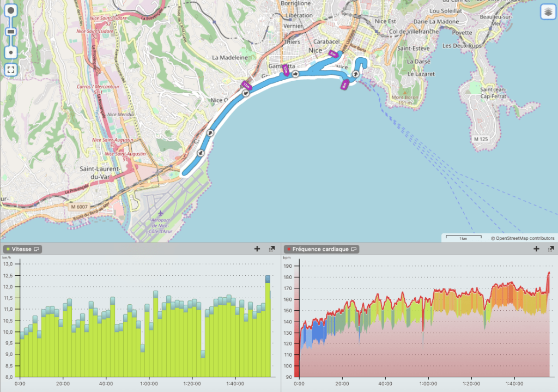Viewport: 558px width, 392px height.
Task: Click the right-pointing direction arrow near Gambetta
Action: [x=295, y=74]
